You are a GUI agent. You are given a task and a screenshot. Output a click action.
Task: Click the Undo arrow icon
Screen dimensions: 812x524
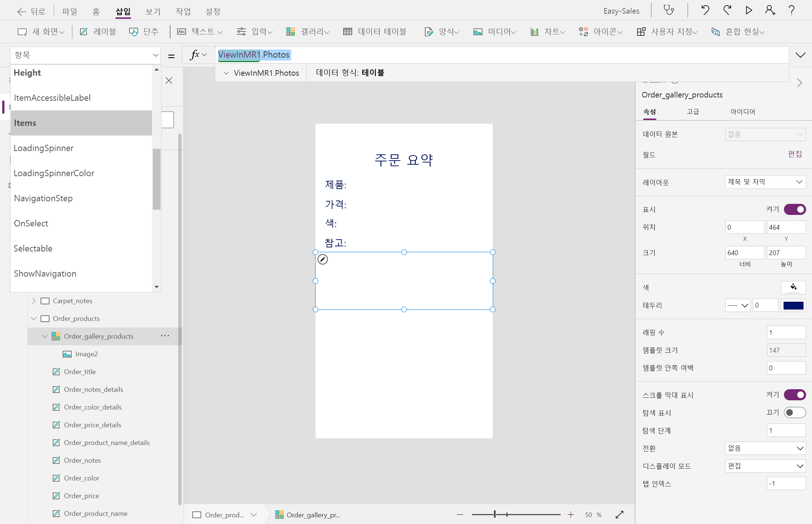(x=705, y=10)
